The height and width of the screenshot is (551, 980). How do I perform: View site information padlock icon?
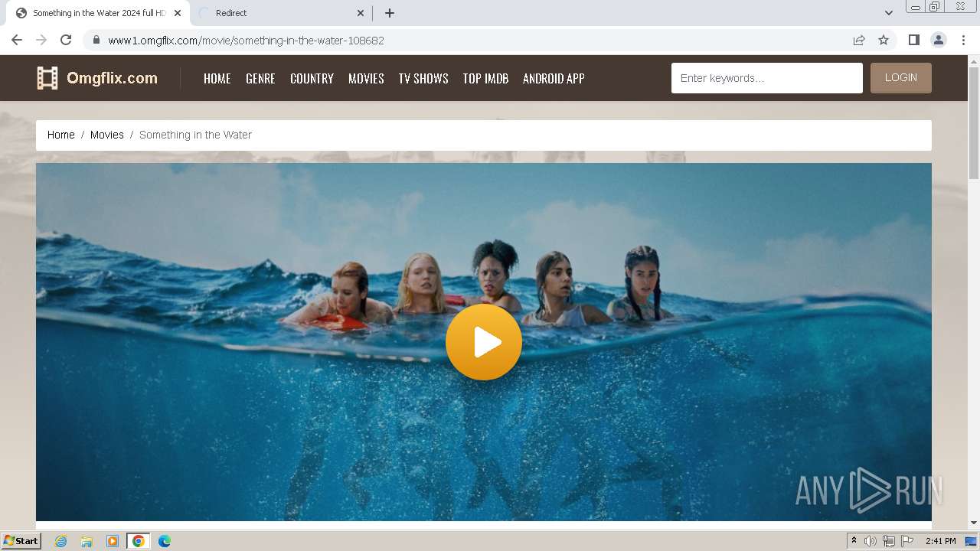[96, 41]
